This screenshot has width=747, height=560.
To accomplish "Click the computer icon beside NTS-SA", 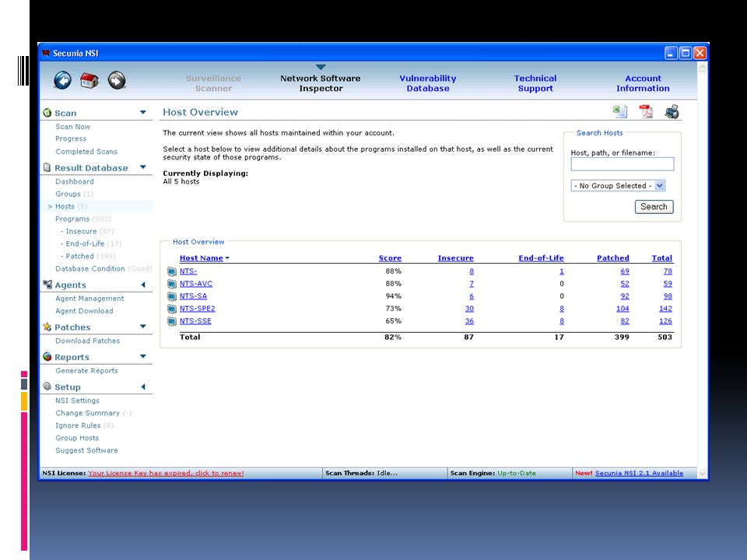I will [172, 296].
